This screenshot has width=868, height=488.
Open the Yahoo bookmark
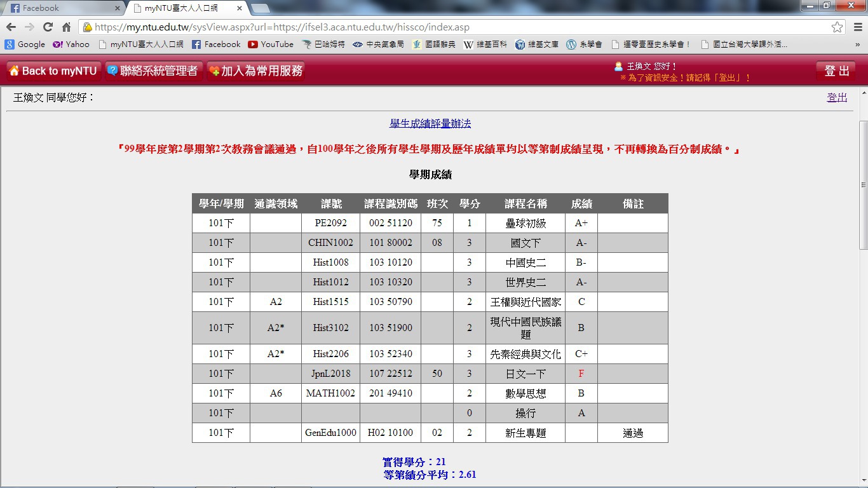coord(71,44)
